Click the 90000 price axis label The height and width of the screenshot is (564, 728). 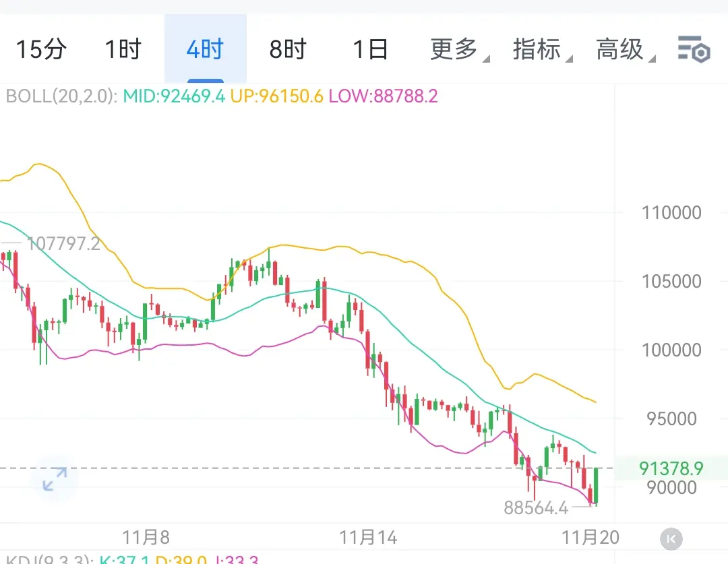click(x=671, y=487)
